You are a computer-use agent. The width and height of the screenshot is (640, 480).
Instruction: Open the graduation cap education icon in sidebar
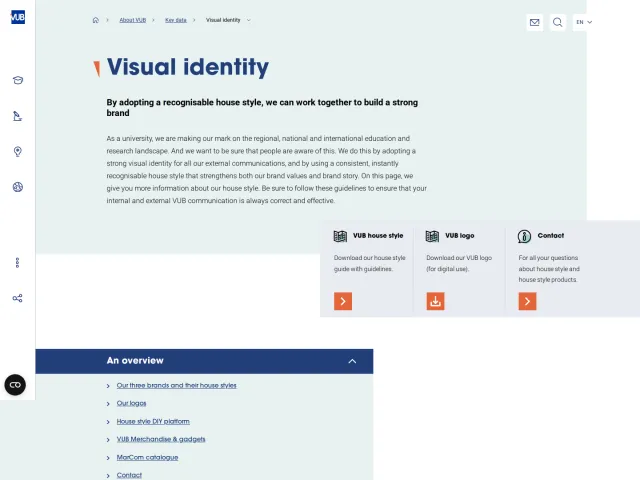click(x=18, y=80)
